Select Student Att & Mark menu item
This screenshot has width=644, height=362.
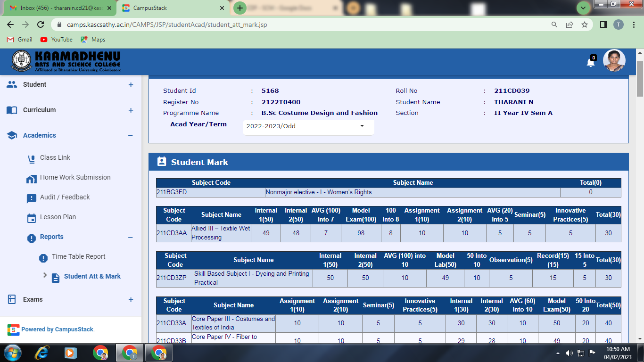click(92, 276)
